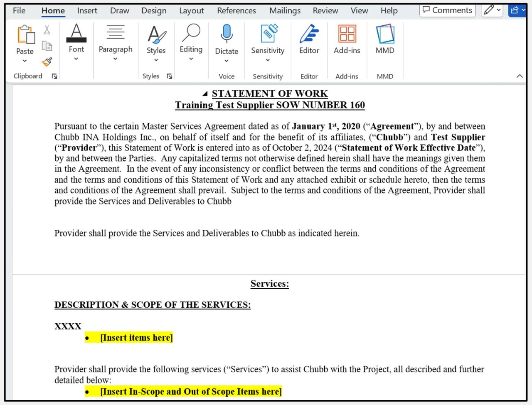Launch the Clipboard pane dialog launcher
Screen dimensions: 532x405
(x=54, y=76)
